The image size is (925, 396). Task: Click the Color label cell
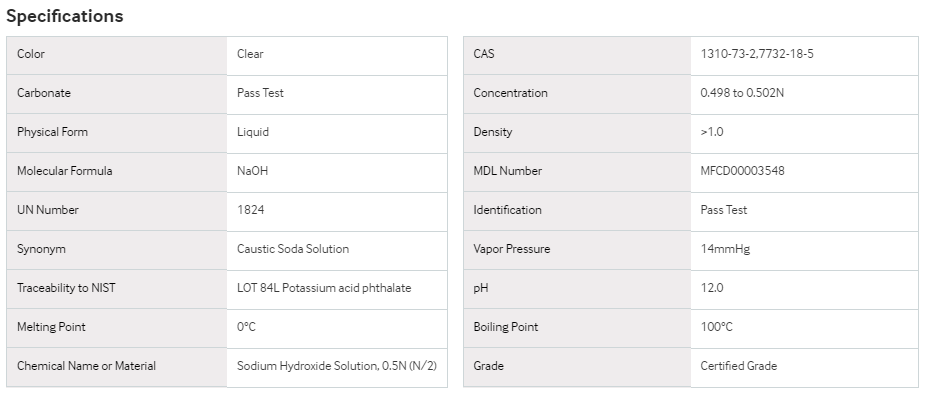117,55
